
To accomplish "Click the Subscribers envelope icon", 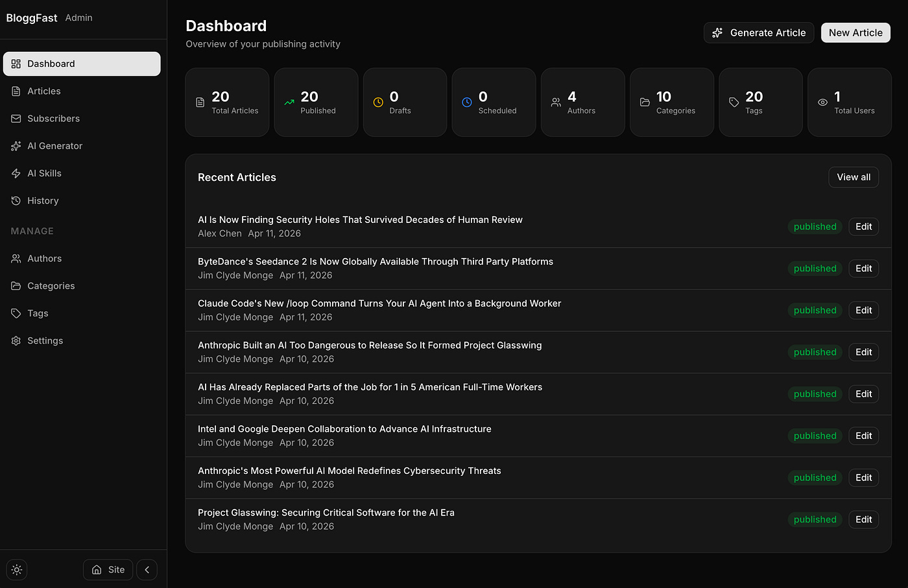I will tap(16, 118).
